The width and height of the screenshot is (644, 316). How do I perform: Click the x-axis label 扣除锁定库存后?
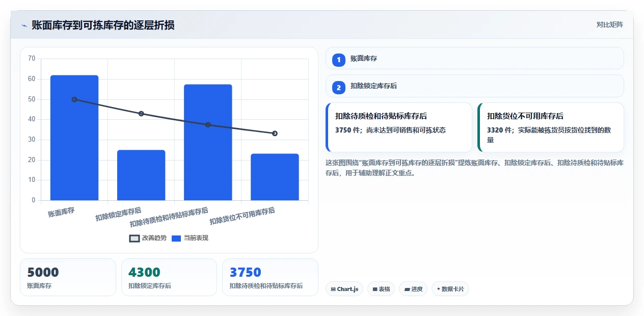(119, 214)
